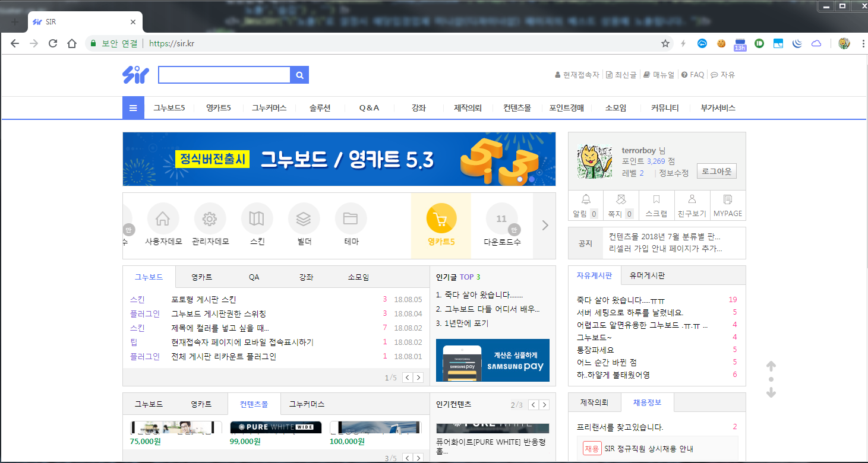Click the 영카트5 shopping cart icon

tap(441, 219)
